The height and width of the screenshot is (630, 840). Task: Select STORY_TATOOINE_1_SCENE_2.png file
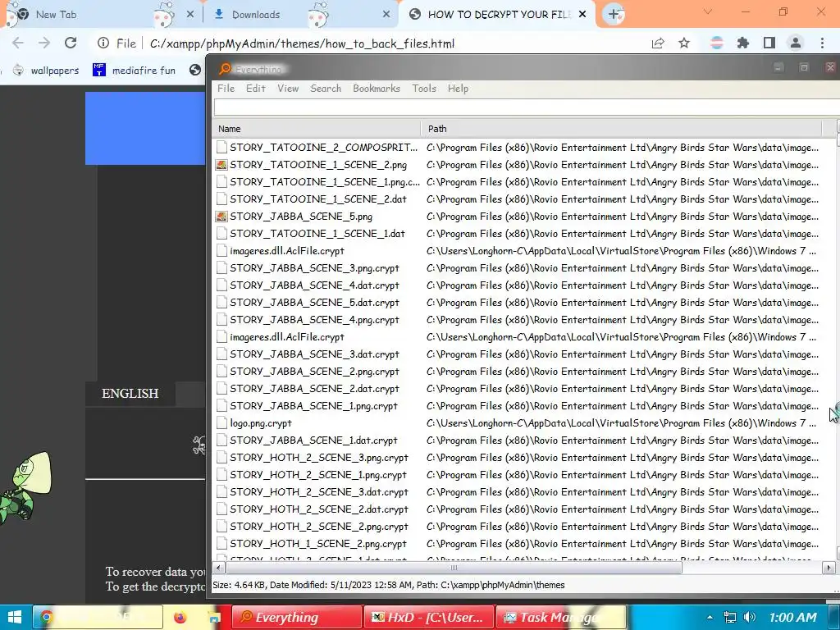click(x=318, y=165)
